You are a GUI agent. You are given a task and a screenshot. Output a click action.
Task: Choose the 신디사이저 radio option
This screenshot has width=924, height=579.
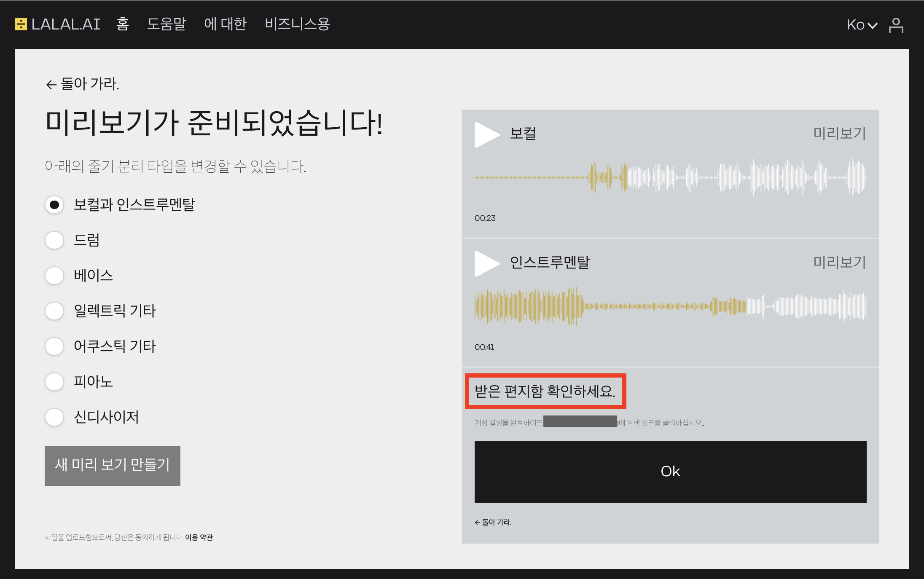(54, 417)
